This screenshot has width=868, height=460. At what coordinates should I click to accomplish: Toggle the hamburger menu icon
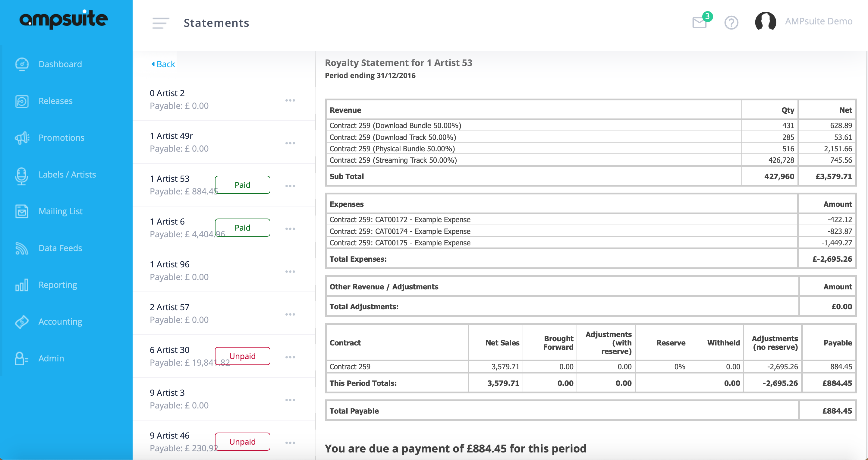pos(161,23)
